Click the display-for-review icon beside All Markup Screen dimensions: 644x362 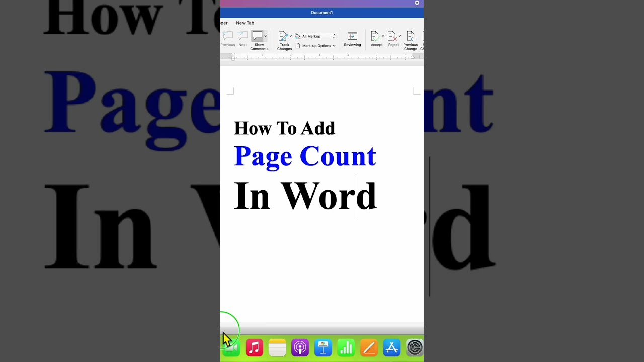[x=298, y=36]
